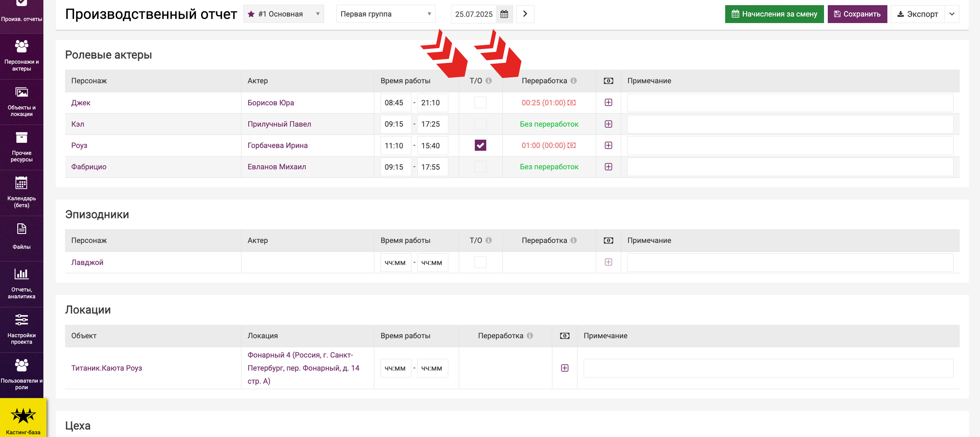
Task: Click Без переработок text for Кэл
Action: click(549, 124)
